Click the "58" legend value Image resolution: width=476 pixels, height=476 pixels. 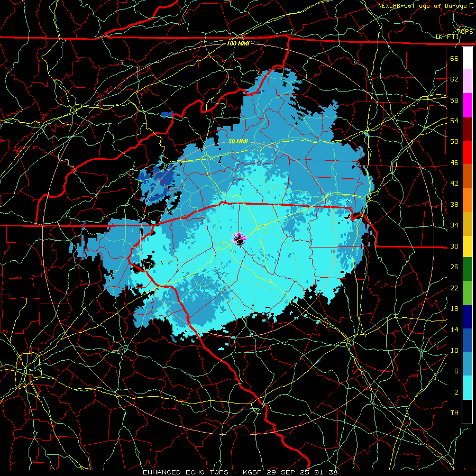pyautogui.click(x=454, y=100)
